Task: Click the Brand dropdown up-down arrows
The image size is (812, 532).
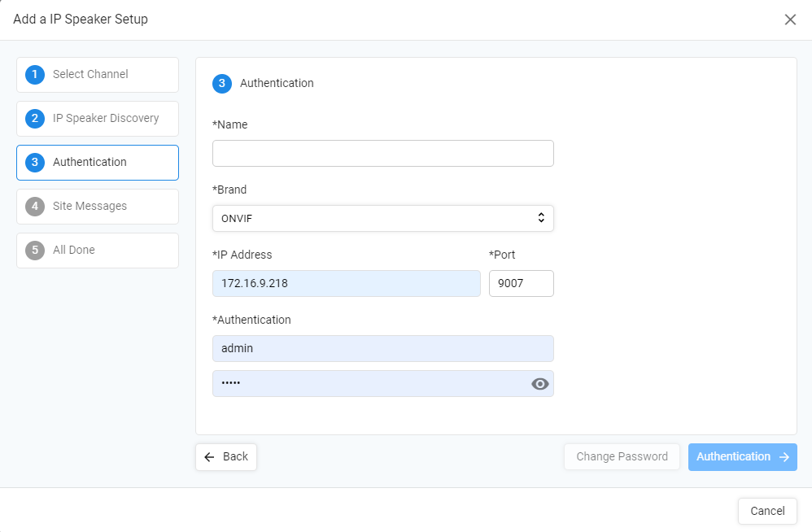Action: (540, 217)
